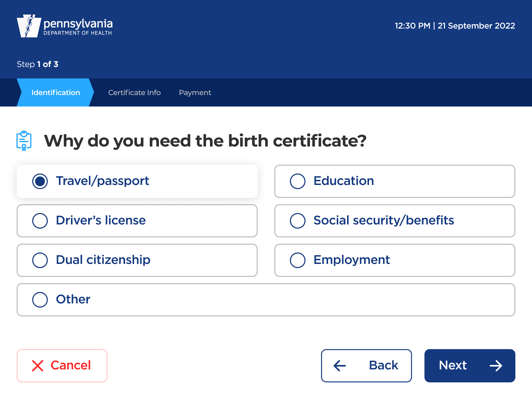Click the birth certificate clipboard icon
Viewport: 532px width, 399px height.
coord(24,141)
